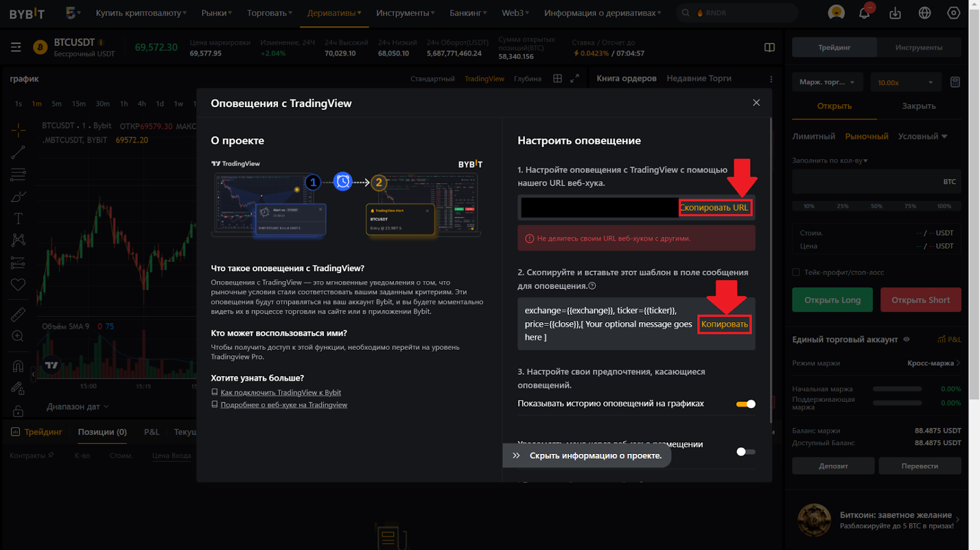980x550 pixels.
Task: Toggle balance visibility eye icon
Action: pyautogui.click(x=907, y=339)
